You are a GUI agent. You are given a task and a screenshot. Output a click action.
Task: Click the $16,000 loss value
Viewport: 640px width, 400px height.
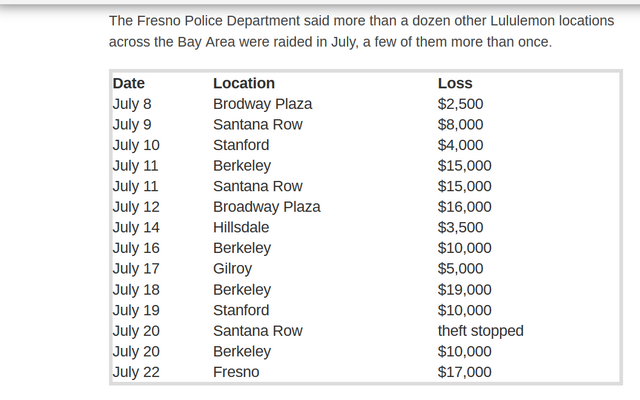point(464,207)
